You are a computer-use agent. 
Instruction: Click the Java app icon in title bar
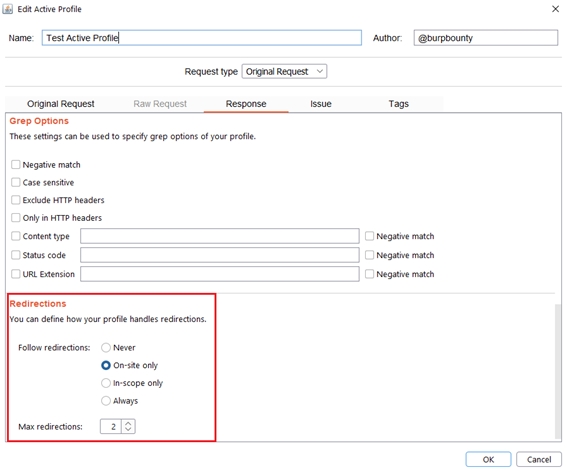tap(8, 9)
